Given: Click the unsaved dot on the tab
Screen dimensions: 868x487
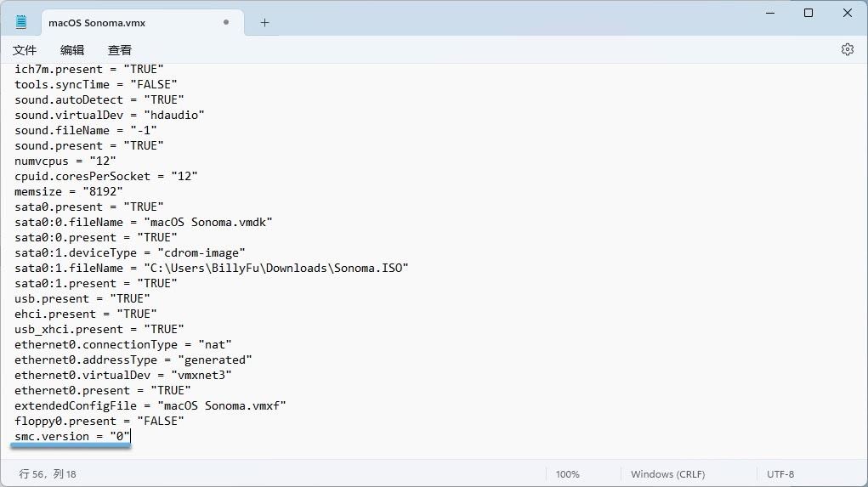Looking at the screenshot, I should pyautogui.click(x=226, y=23).
